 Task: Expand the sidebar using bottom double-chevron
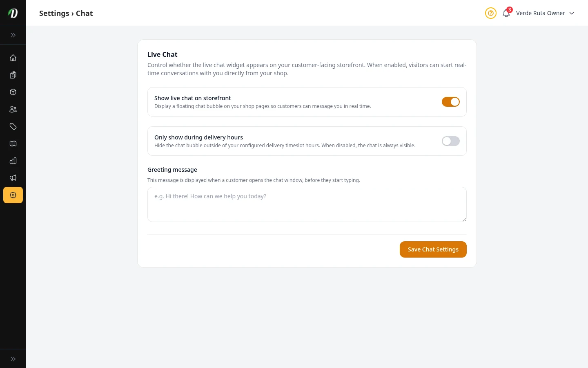coord(13,359)
